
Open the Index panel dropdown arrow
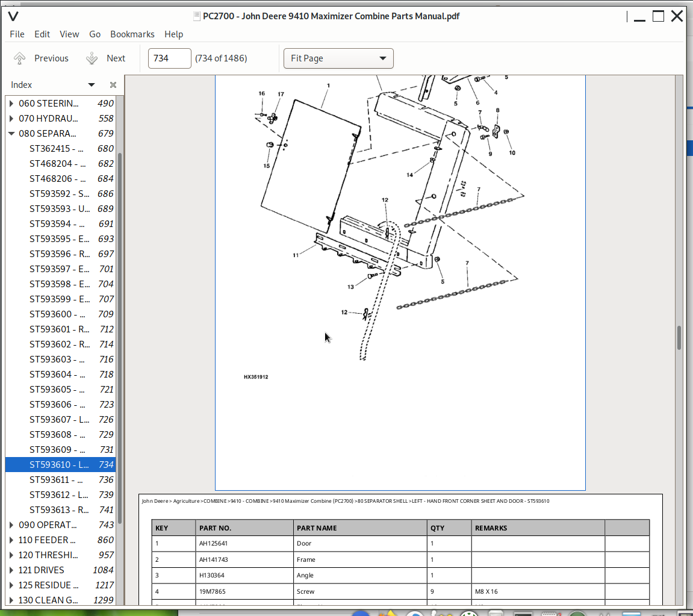(x=92, y=85)
